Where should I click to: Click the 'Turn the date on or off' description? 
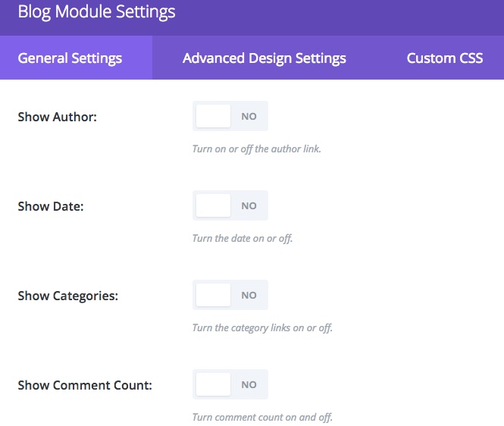click(243, 238)
